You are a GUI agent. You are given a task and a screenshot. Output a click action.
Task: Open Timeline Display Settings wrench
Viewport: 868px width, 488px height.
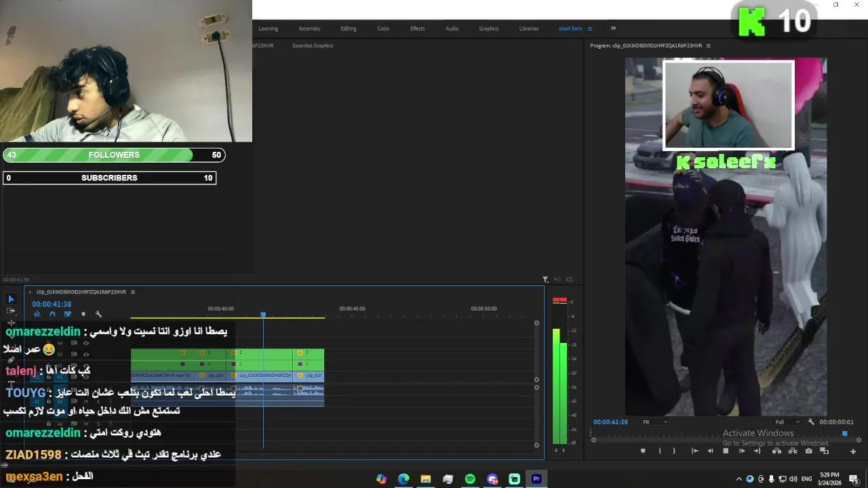pos(98,314)
